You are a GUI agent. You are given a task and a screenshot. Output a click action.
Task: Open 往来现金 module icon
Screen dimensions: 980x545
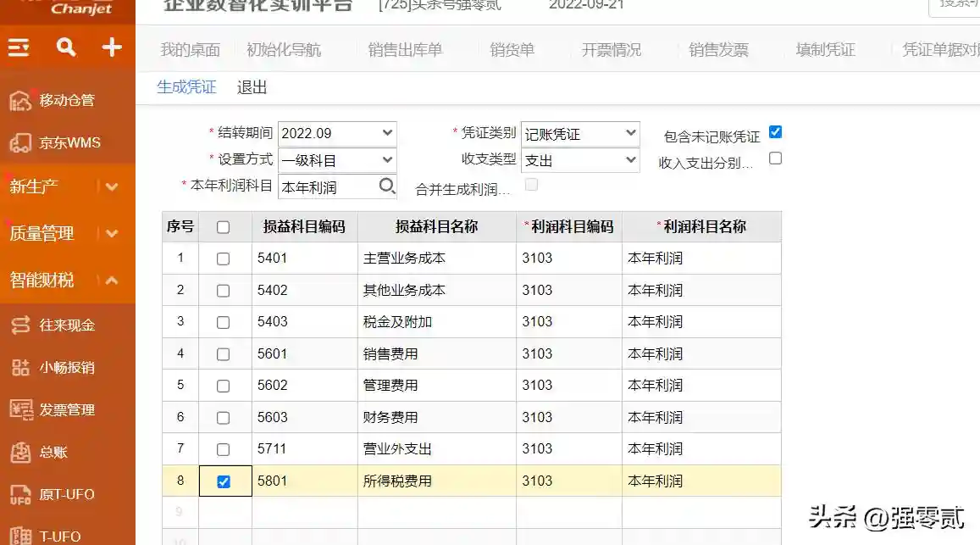(20, 325)
